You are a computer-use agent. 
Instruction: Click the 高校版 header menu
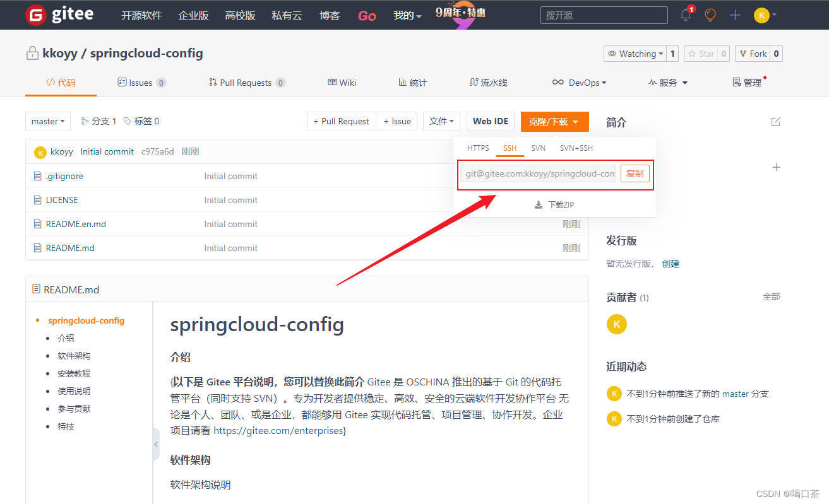240,16
